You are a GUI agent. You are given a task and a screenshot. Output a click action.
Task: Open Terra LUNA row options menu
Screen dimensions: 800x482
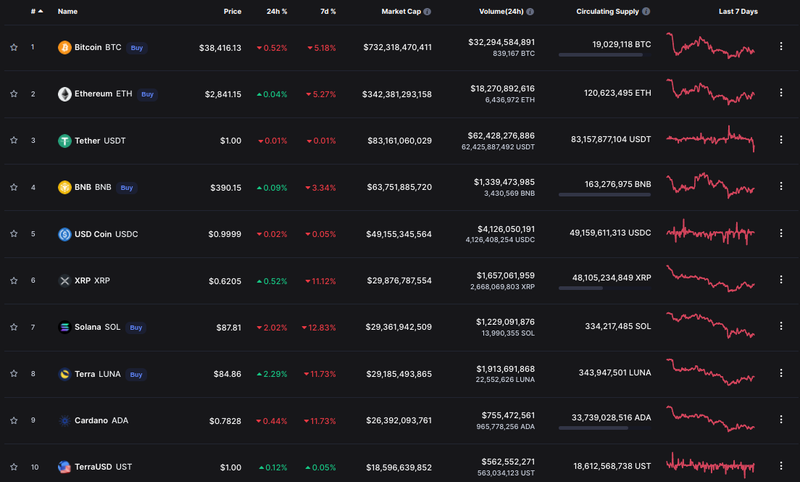click(x=781, y=374)
